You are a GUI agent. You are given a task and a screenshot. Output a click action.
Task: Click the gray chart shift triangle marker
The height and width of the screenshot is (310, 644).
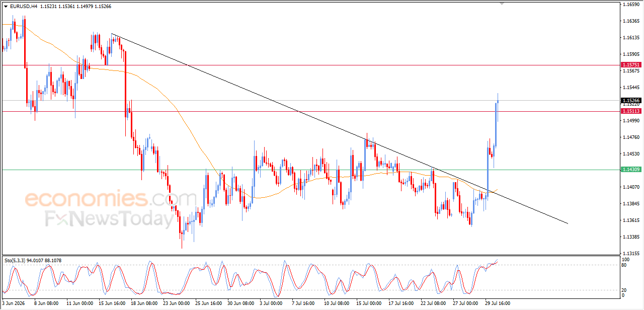501,4
